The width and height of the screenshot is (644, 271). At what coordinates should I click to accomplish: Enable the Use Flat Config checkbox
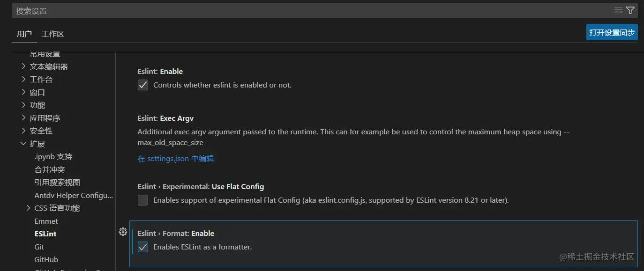pyautogui.click(x=143, y=200)
